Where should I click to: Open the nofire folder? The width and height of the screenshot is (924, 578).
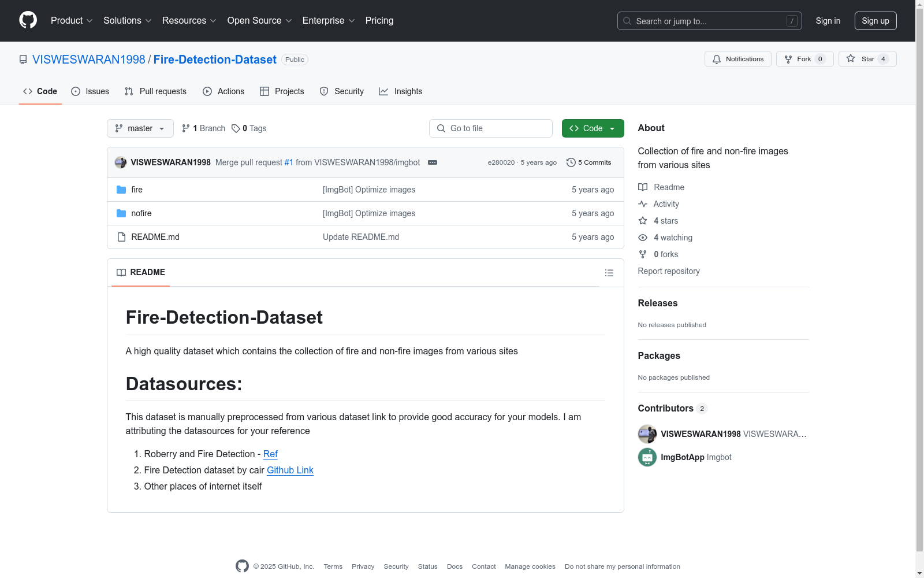point(141,213)
